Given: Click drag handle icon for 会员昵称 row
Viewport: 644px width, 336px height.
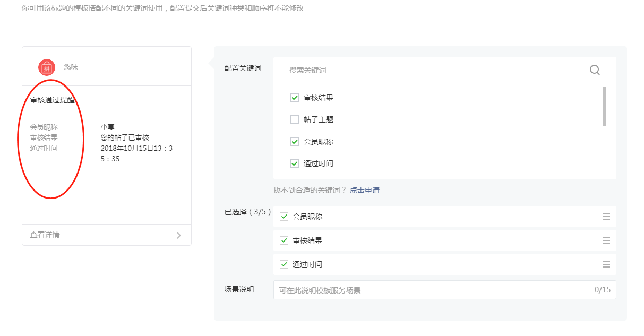Looking at the screenshot, I should pyautogui.click(x=606, y=217).
